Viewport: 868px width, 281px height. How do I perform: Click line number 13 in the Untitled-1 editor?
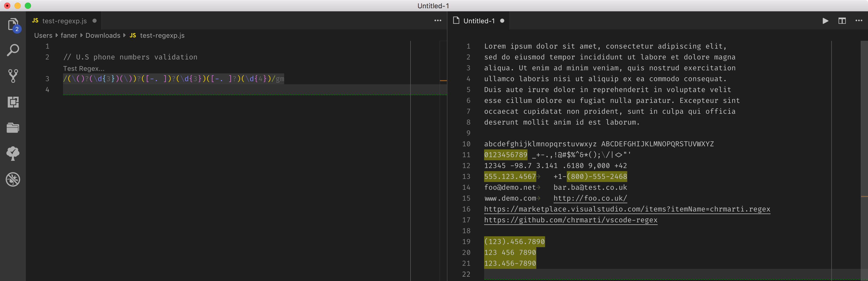point(467,176)
